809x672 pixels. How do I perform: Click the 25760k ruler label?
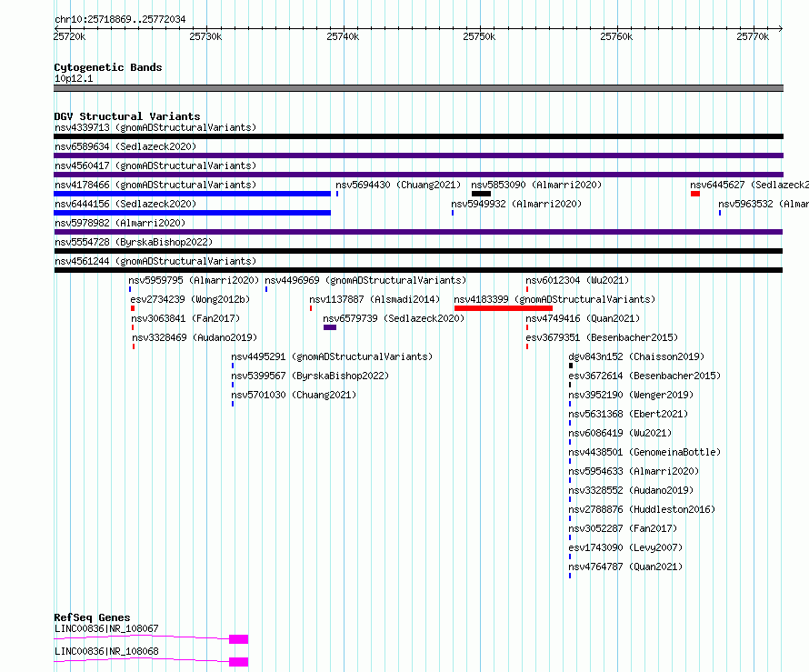(x=616, y=36)
